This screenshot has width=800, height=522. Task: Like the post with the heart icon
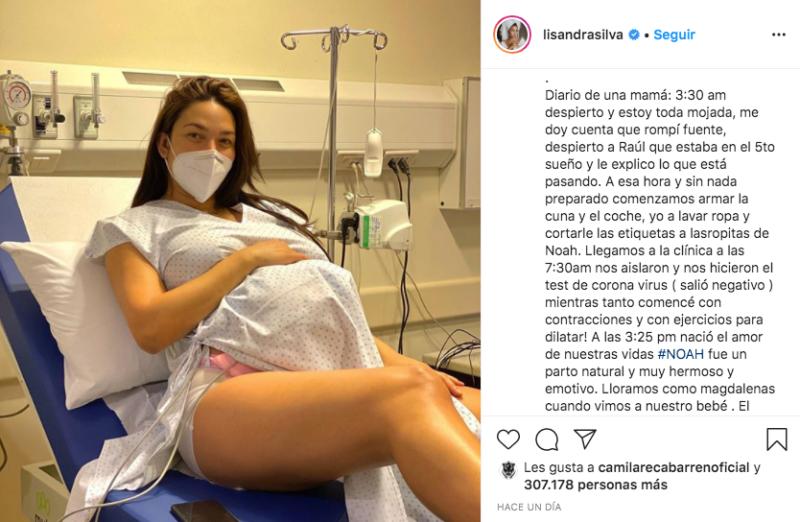(x=508, y=439)
